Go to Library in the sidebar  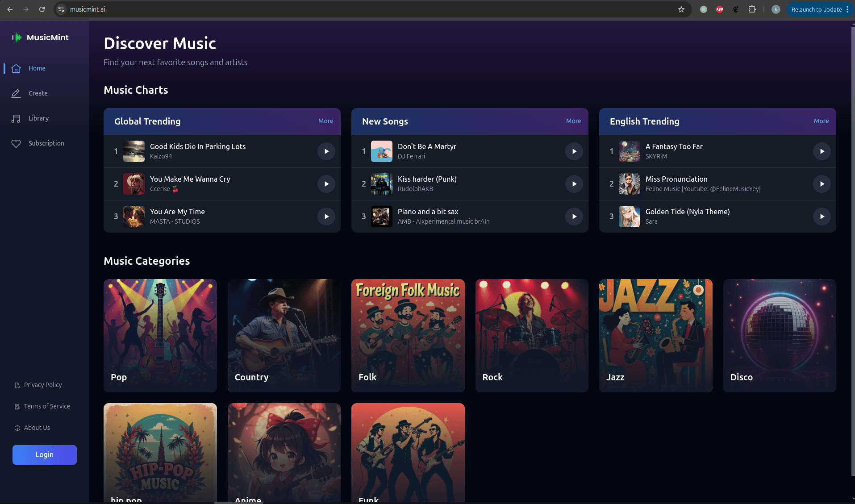(x=38, y=118)
